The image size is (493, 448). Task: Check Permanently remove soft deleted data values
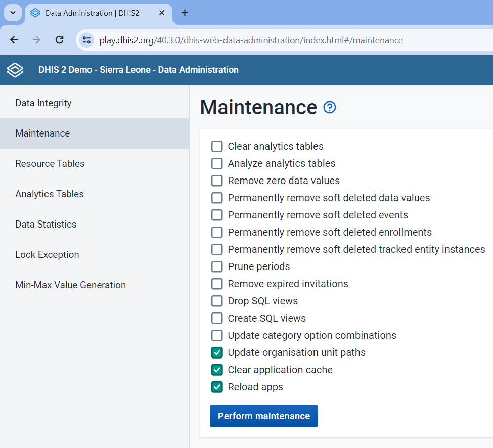[217, 198]
